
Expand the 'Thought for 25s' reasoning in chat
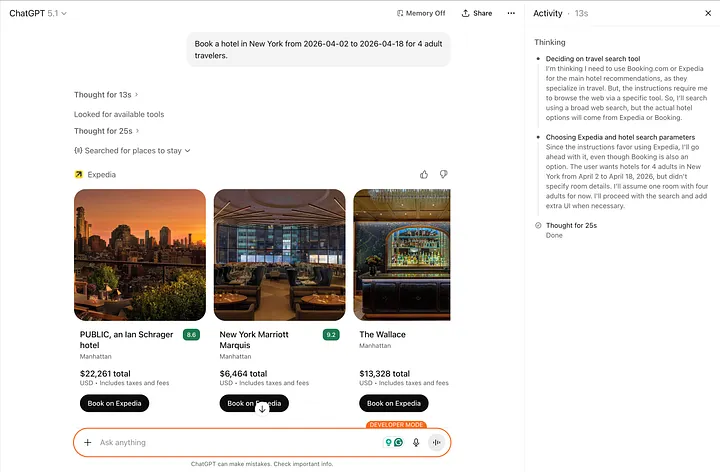pyautogui.click(x=107, y=131)
